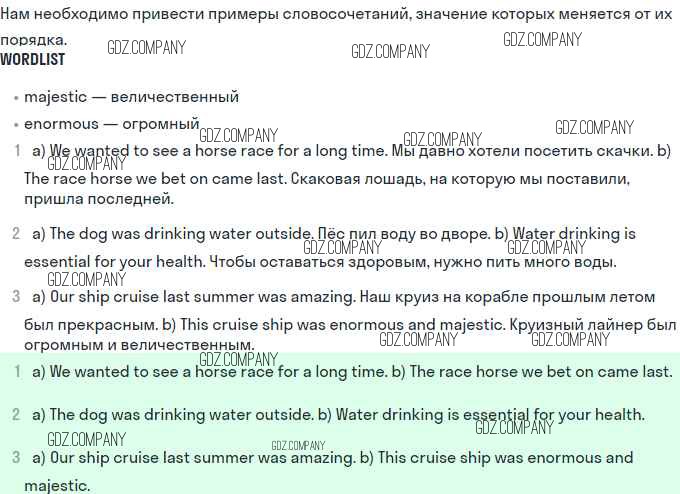Click list number 3 in the green section
Image resolution: width=680 pixels, height=494 pixels.
tap(16, 458)
